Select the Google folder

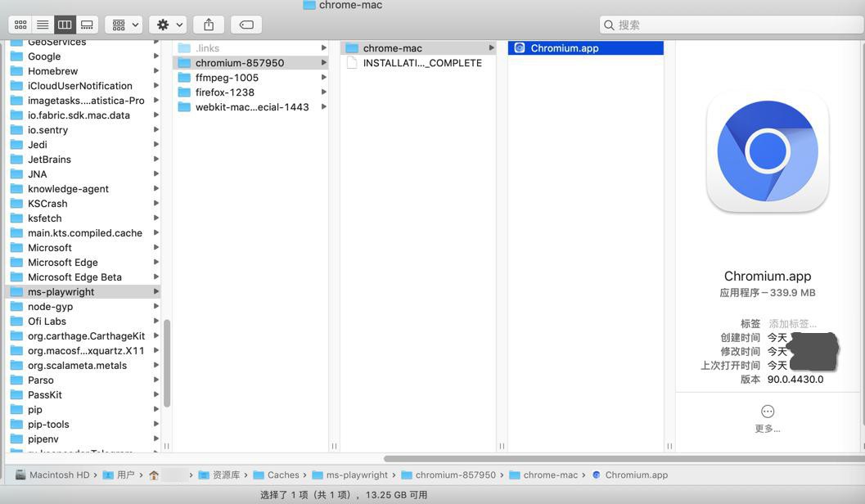pos(84,56)
